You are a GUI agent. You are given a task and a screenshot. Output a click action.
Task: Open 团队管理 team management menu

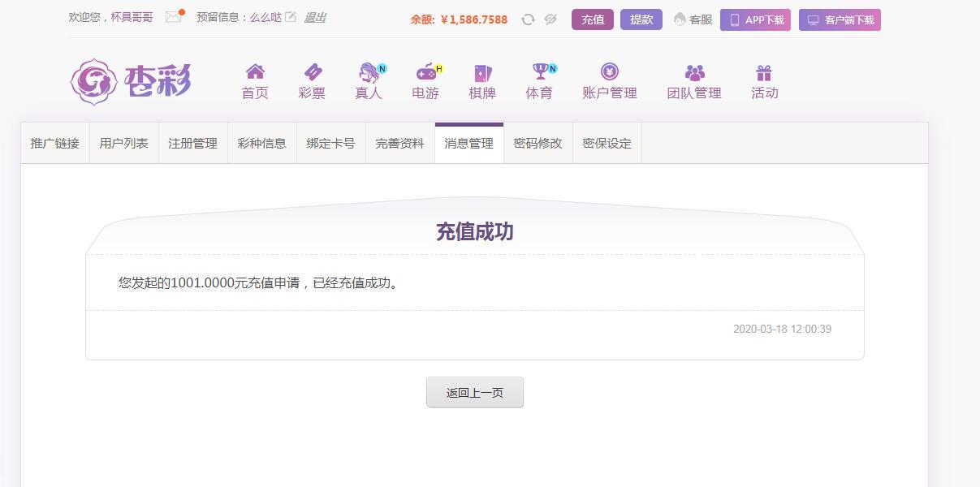pyautogui.click(x=694, y=81)
